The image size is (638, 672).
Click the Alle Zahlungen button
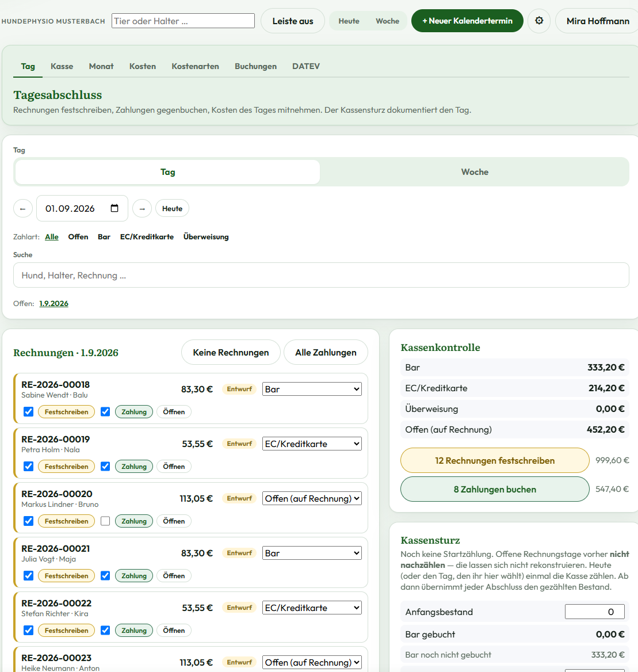326,352
